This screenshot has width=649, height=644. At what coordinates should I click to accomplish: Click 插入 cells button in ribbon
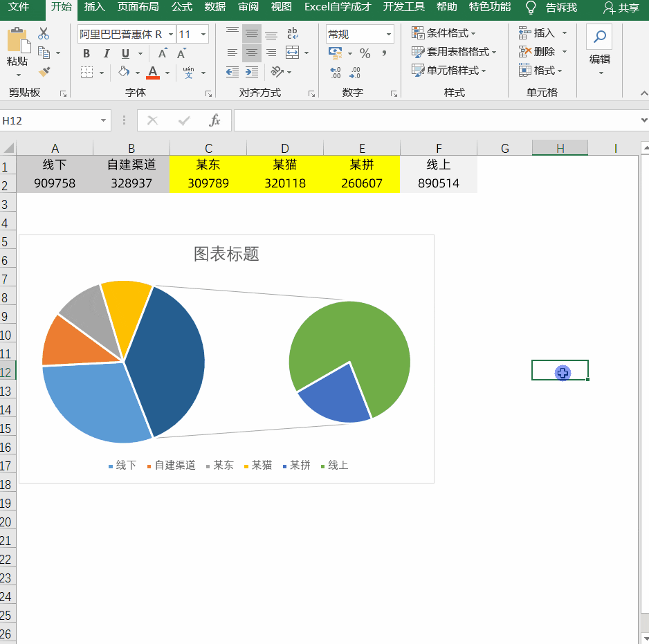point(536,33)
